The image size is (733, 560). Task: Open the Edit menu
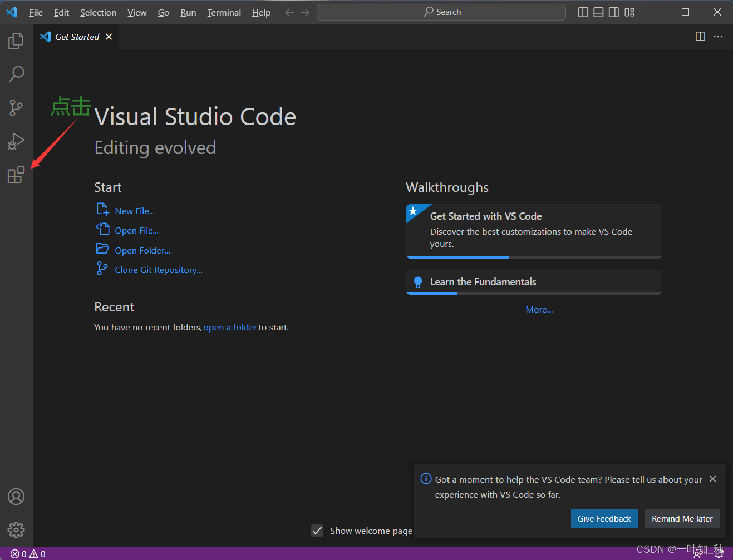click(x=61, y=12)
